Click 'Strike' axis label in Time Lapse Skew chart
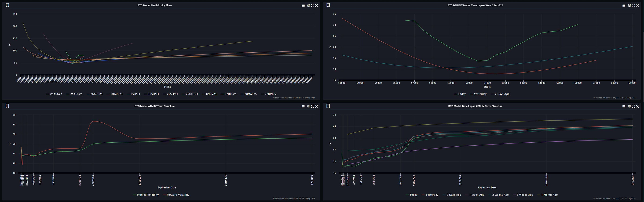644x202 pixels. point(487,87)
